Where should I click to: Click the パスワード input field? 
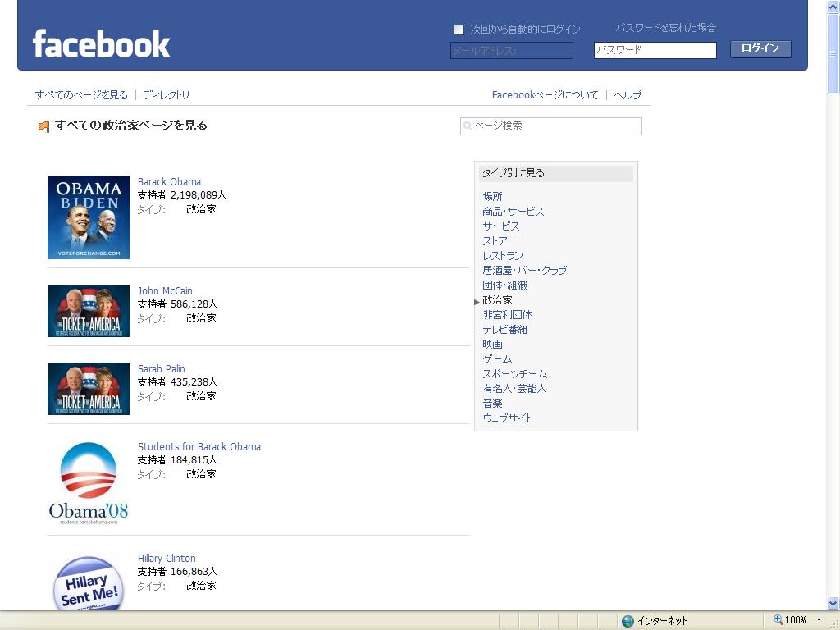[x=655, y=50]
